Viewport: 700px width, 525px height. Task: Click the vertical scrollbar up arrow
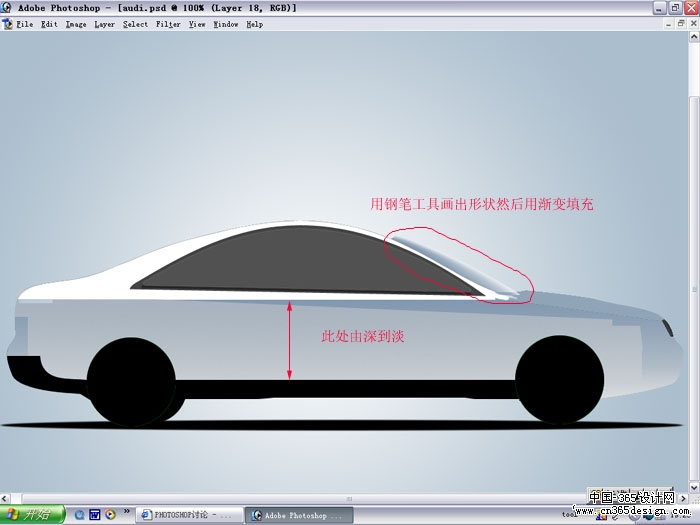[x=694, y=38]
